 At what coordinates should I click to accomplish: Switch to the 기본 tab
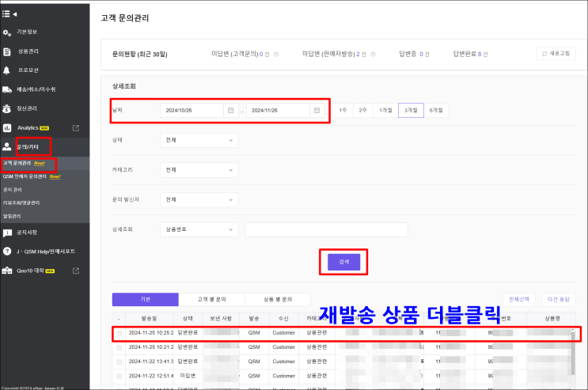click(x=145, y=299)
